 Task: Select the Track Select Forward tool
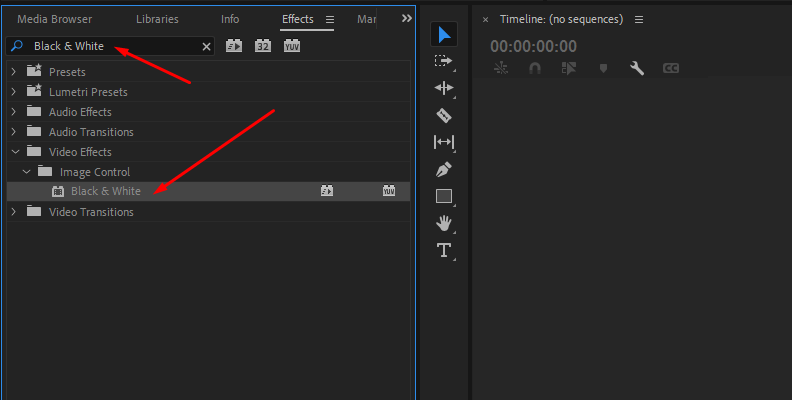point(444,62)
